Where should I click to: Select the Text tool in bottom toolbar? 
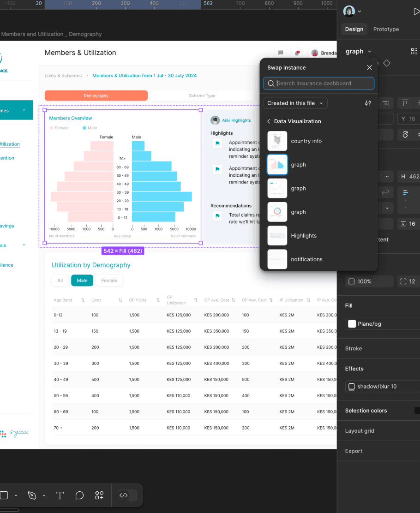[60, 495]
